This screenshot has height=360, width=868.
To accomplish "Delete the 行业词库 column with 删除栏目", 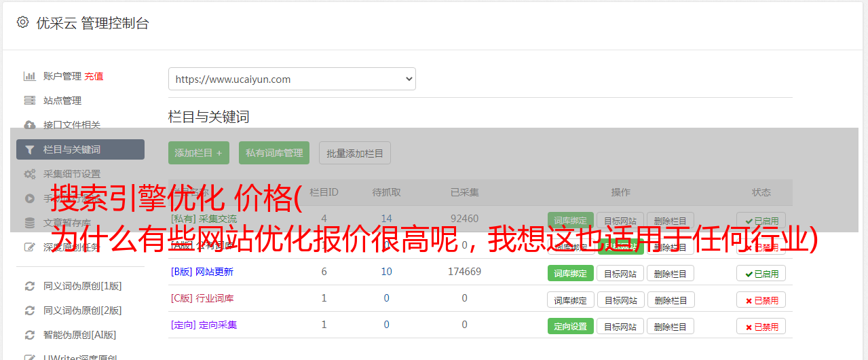I will (x=671, y=300).
